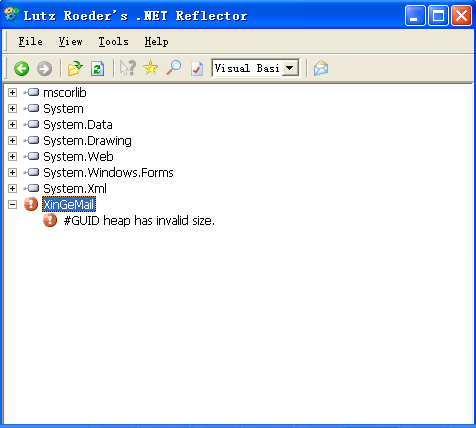476x428 pixels.
Task: Open the Visual Basic language dropdown
Action: pyautogui.click(x=290, y=68)
